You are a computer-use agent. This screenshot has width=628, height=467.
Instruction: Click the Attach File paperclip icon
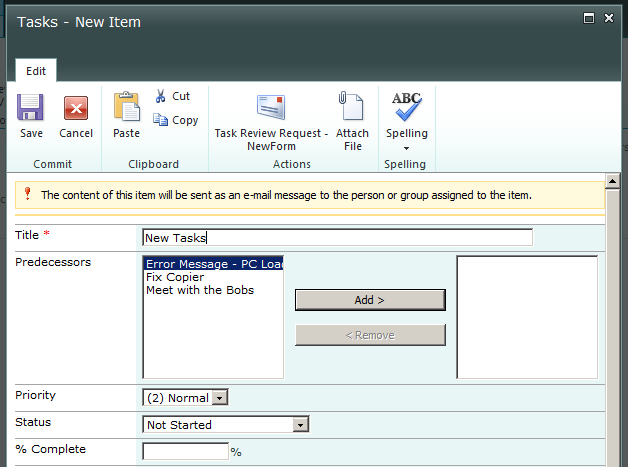352,108
